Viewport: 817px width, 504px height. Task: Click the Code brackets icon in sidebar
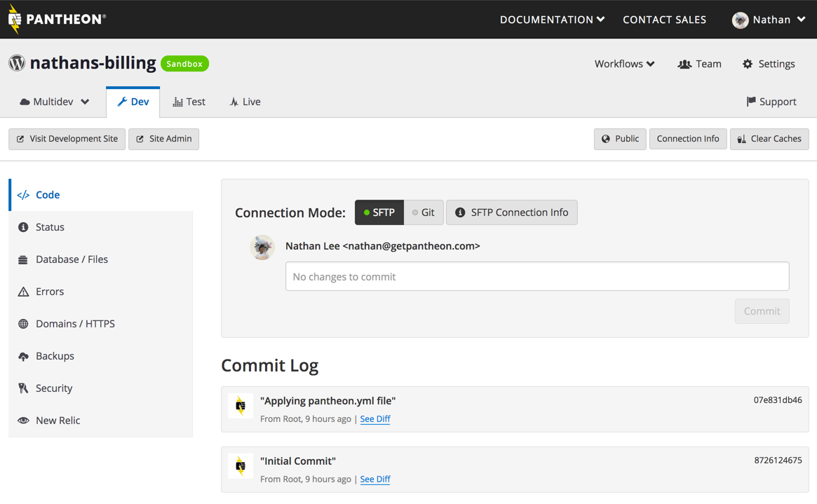click(x=23, y=196)
